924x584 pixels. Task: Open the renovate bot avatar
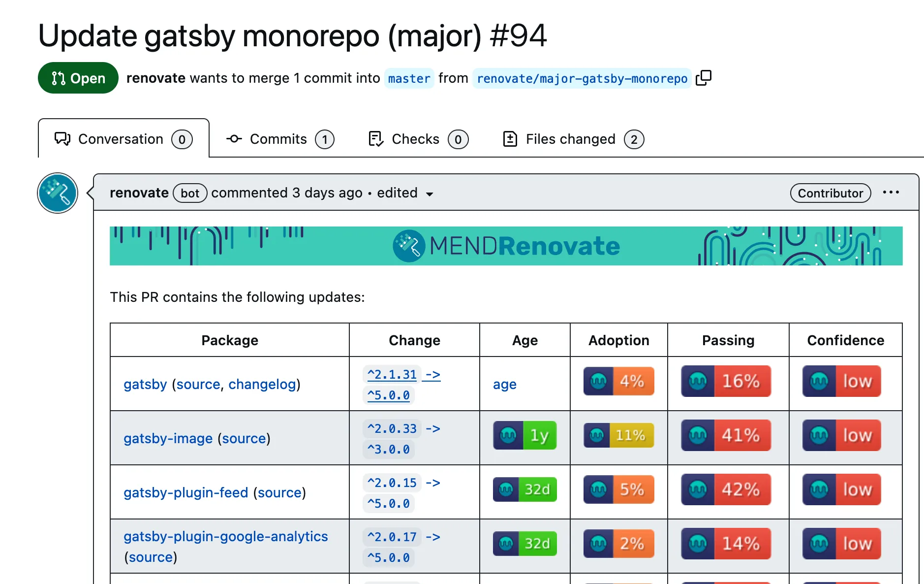click(x=57, y=193)
